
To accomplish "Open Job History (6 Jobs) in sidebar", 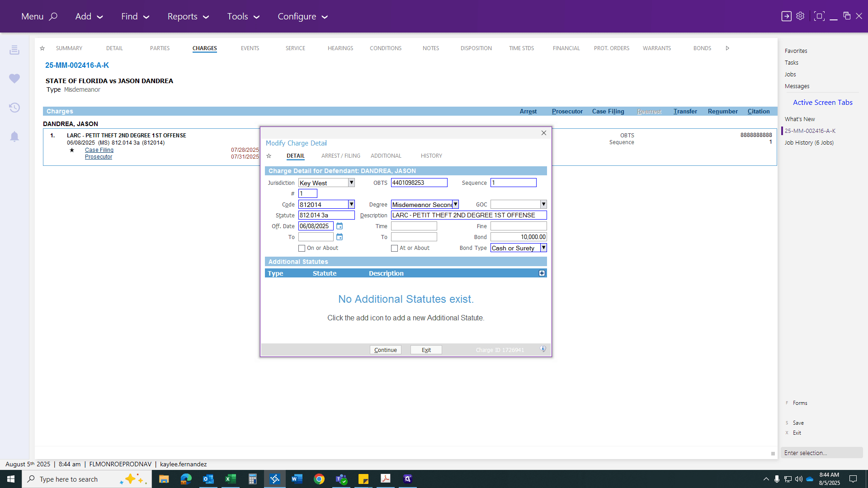I will [809, 142].
